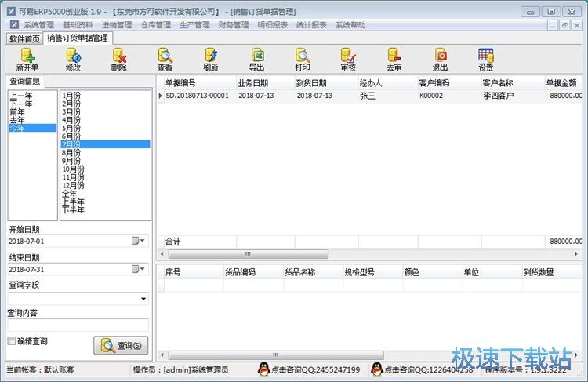Image resolution: width=588 pixels, height=382 pixels.
Task: Click the 导出 export icon
Action: pyautogui.click(x=257, y=56)
